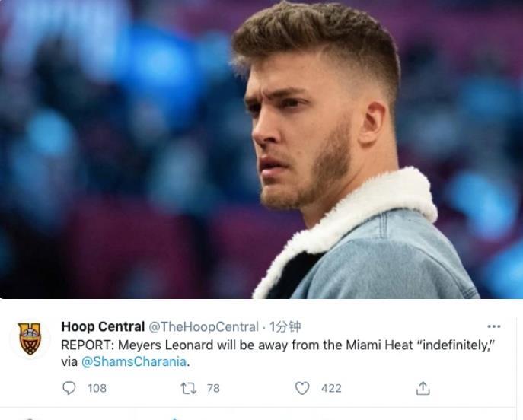Click the 422 likes count

tap(331, 388)
